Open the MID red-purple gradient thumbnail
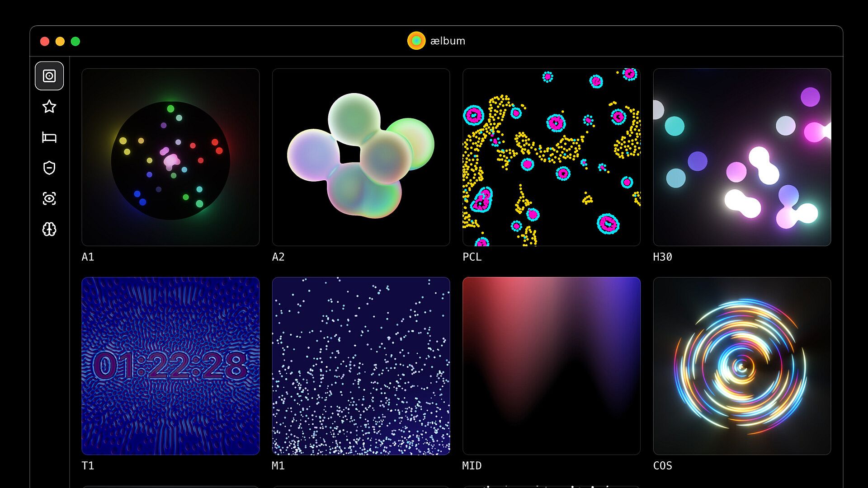The width and height of the screenshot is (868, 488). point(551,366)
